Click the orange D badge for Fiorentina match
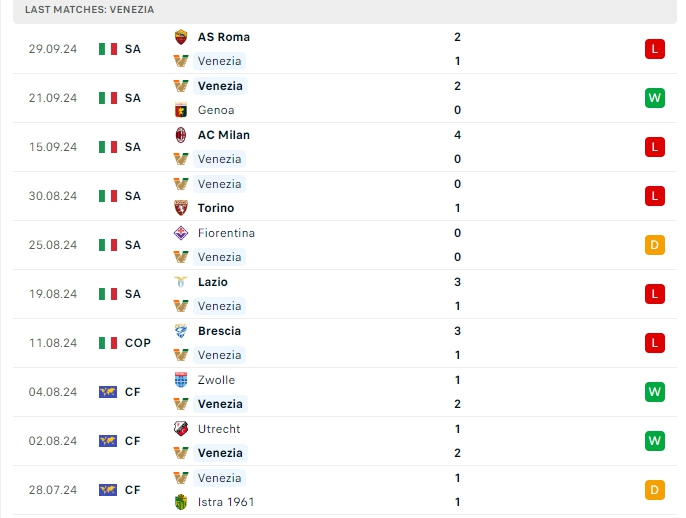Viewport: 686px width, 518px height. tap(655, 245)
